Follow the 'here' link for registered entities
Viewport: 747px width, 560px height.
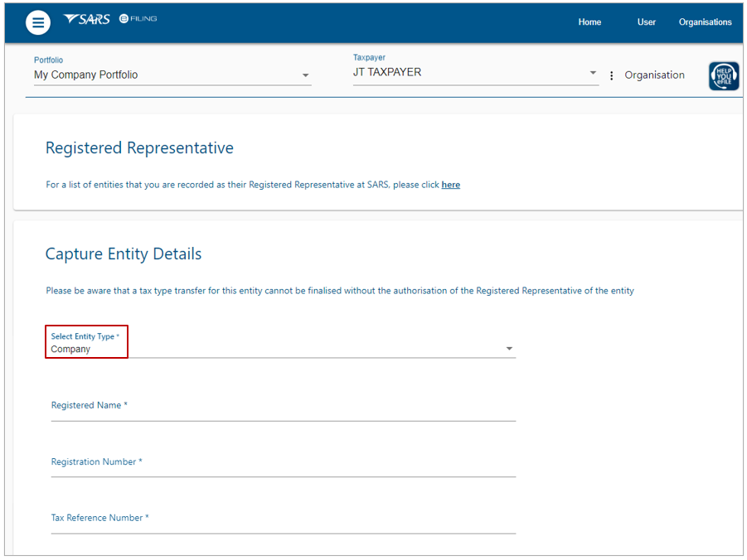pyautogui.click(x=451, y=185)
